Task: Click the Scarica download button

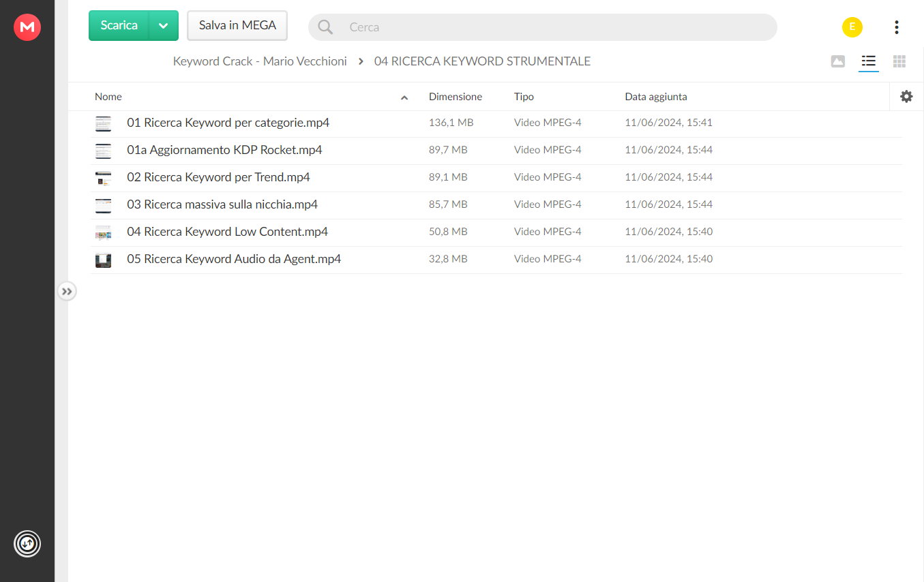Action: pos(119,26)
